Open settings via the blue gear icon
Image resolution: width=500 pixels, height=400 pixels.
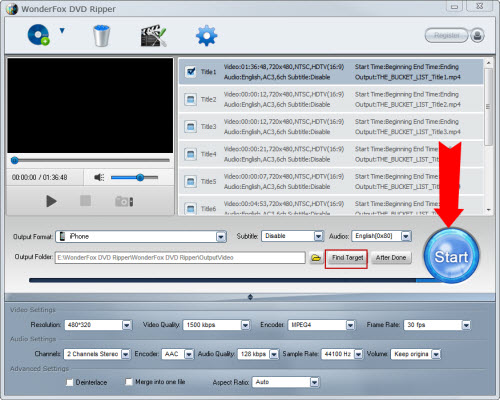206,35
